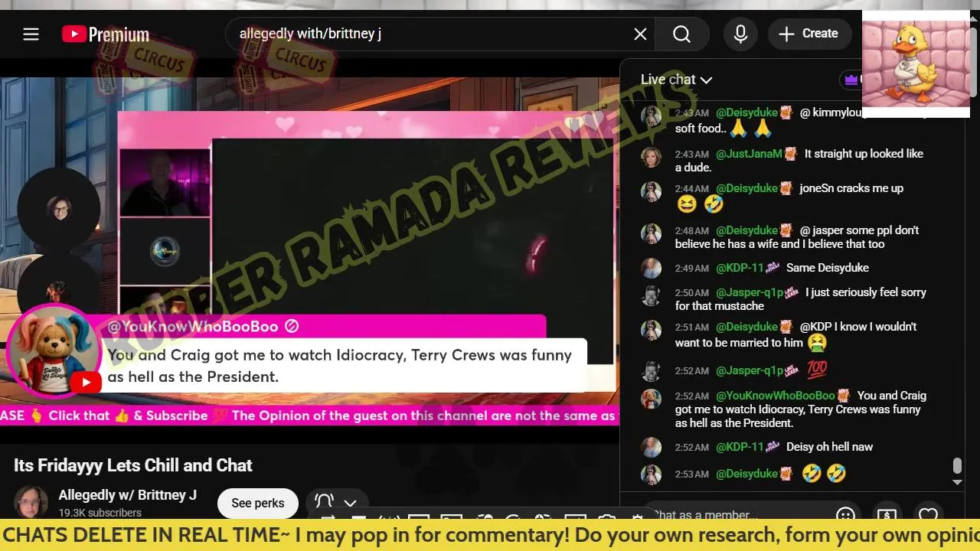Click @Jasper-q1p username at 2:50 AM

(x=750, y=292)
